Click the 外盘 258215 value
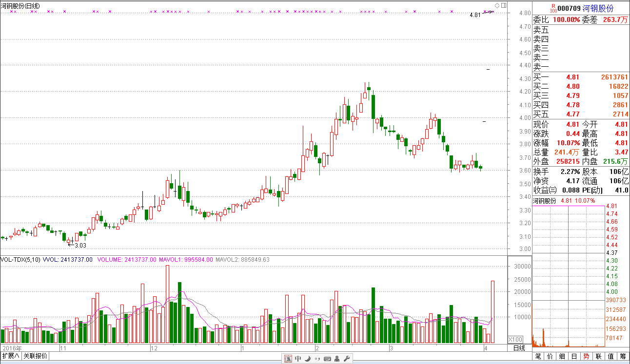 point(568,161)
